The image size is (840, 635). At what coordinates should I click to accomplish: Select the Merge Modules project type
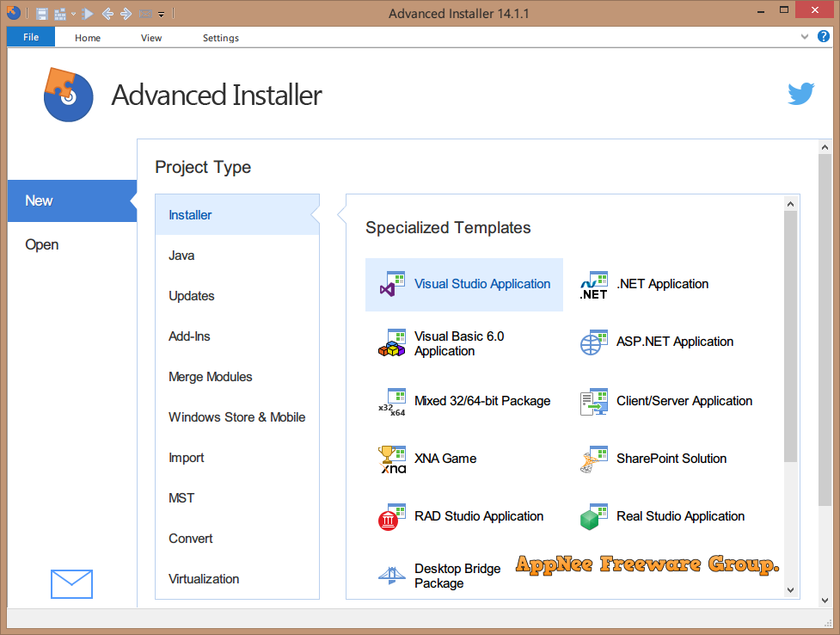[x=236, y=377]
